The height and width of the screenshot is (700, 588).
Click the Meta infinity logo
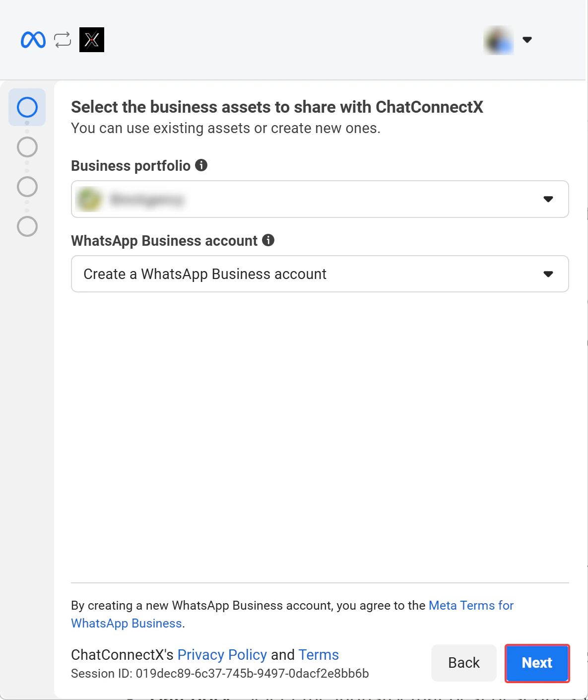tap(33, 40)
